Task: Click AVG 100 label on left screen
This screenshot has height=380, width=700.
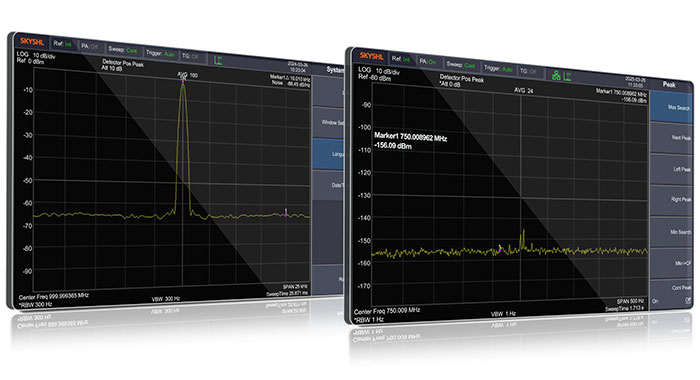Action: 187,75
